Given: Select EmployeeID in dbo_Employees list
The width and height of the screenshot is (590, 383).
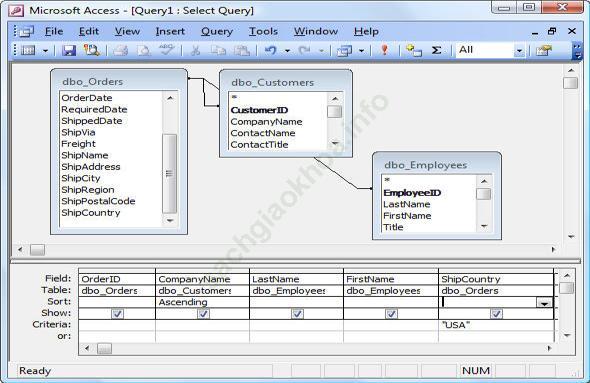Looking at the screenshot, I should [x=412, y=193].
